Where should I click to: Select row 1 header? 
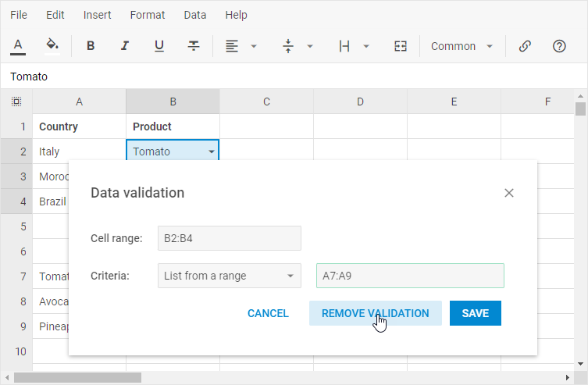click(16, 127)
